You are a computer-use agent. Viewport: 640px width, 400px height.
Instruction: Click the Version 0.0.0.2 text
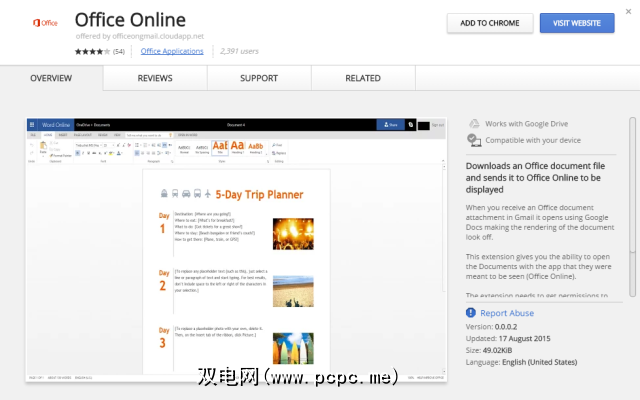pyautogui.click(x=491, y=327)
